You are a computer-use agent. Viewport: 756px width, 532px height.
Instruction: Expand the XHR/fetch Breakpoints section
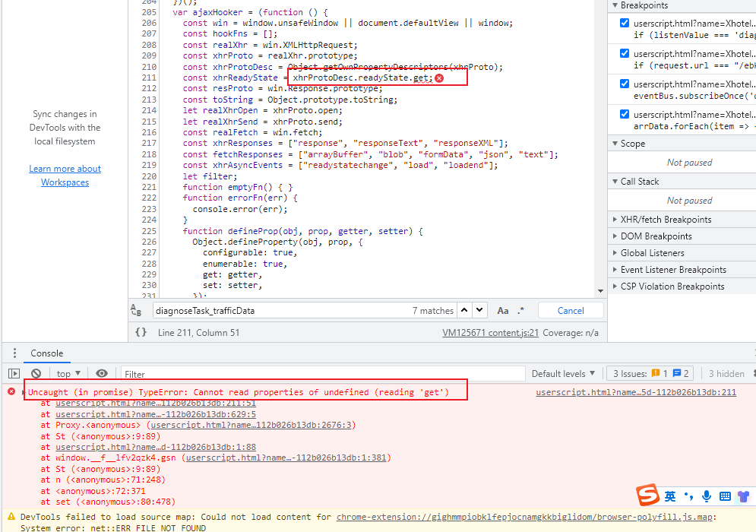[666, 220]
